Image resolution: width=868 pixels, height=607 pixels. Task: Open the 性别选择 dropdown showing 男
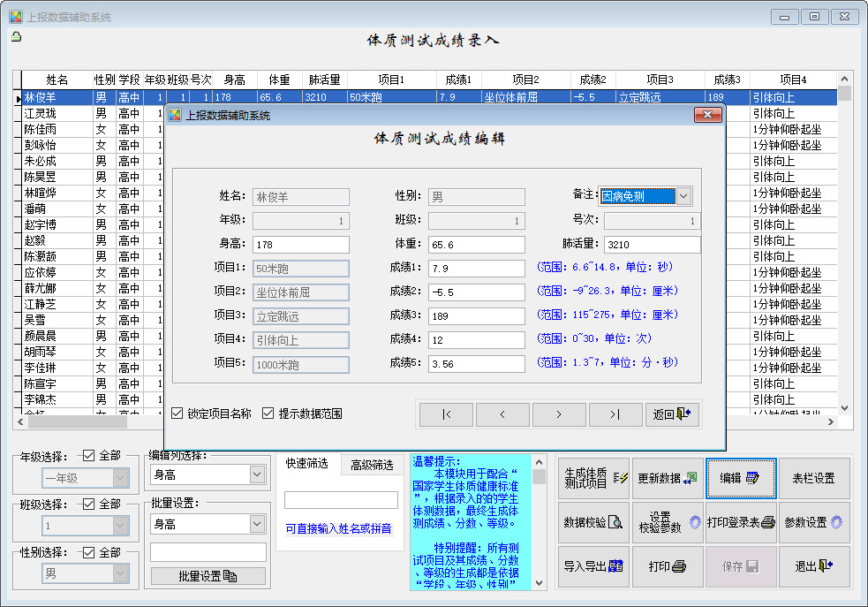coord(121,573)
